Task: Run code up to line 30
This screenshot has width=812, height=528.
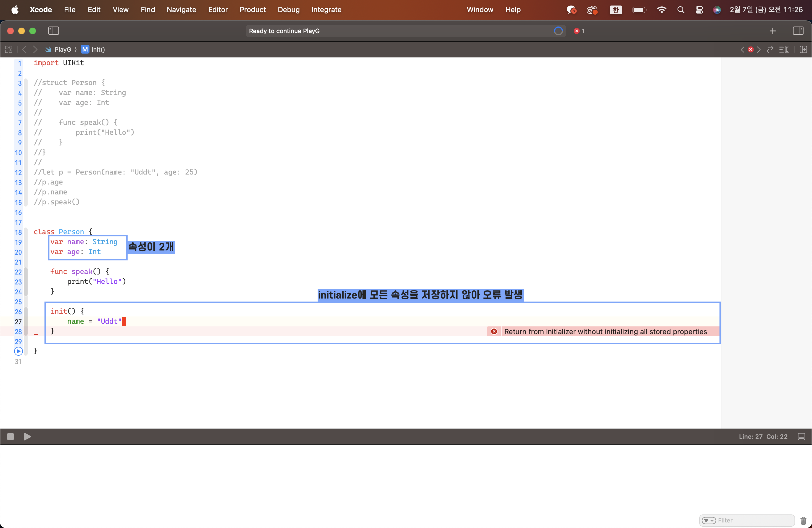Action: click(x=19, y=351)
